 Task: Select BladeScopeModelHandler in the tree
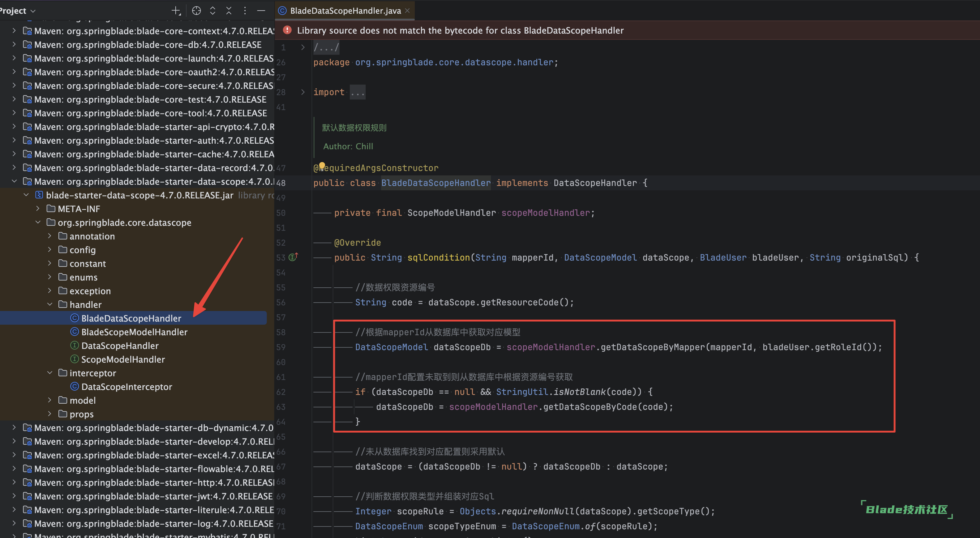pyautogui.click(x=134, y=332)
